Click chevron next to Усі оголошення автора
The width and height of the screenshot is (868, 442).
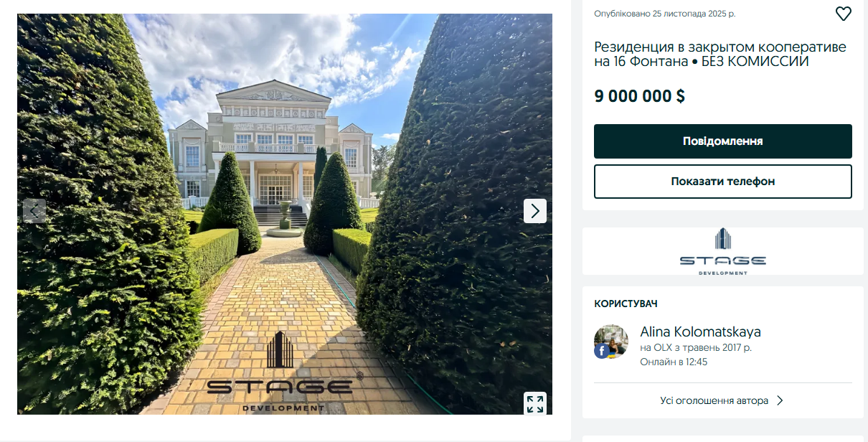[x=780, y=400]
